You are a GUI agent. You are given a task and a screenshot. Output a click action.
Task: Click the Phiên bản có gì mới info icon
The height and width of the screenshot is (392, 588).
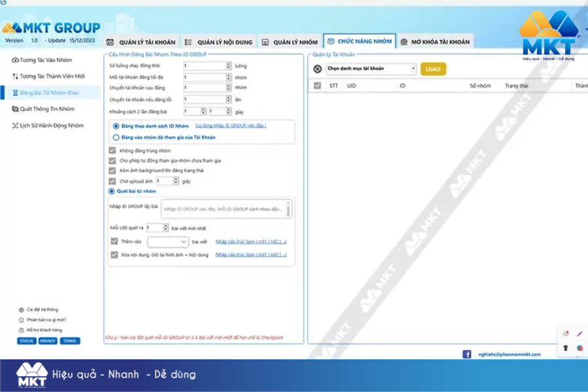coord(21,319)
